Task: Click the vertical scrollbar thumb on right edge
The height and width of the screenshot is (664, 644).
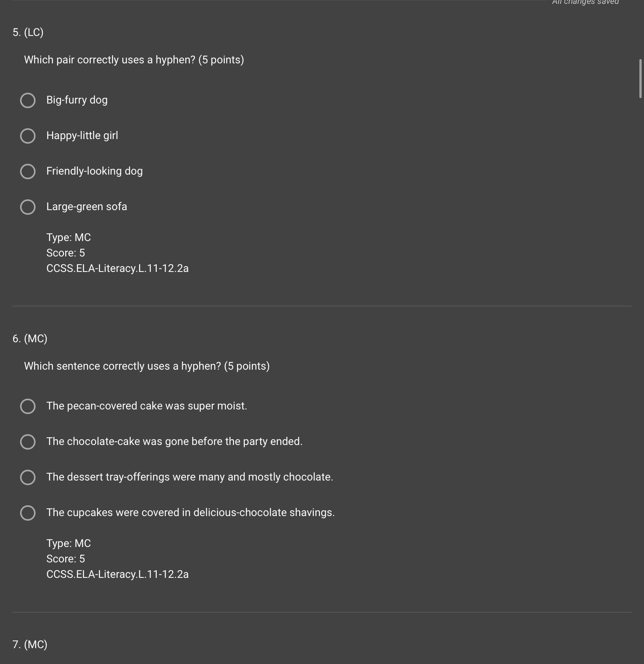Action: (640, 78)
